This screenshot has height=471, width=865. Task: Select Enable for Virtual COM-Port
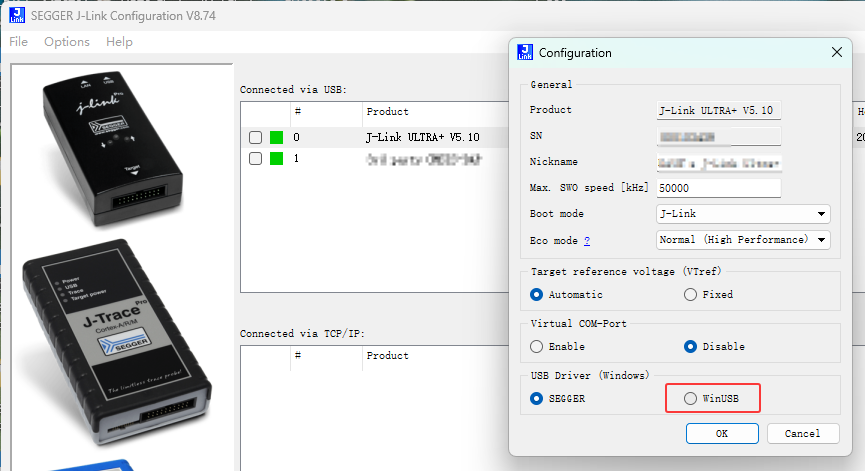click(x=536, y=346)
